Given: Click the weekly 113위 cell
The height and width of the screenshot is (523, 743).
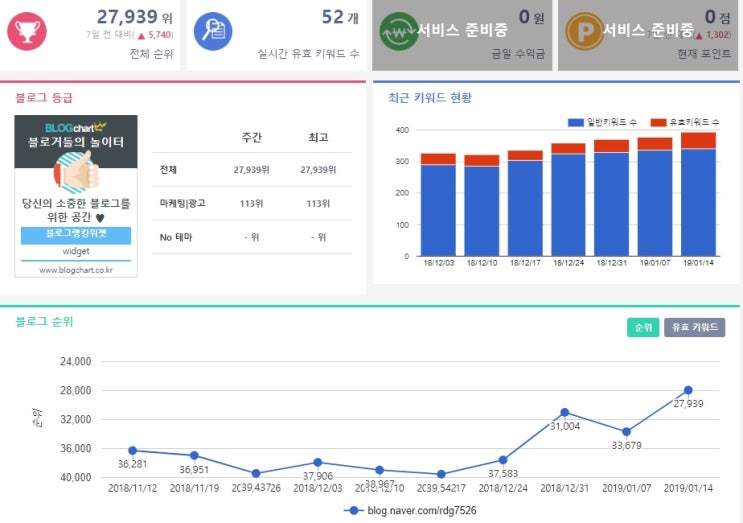Looking at the screenshot, I should [x=251, y=203].
